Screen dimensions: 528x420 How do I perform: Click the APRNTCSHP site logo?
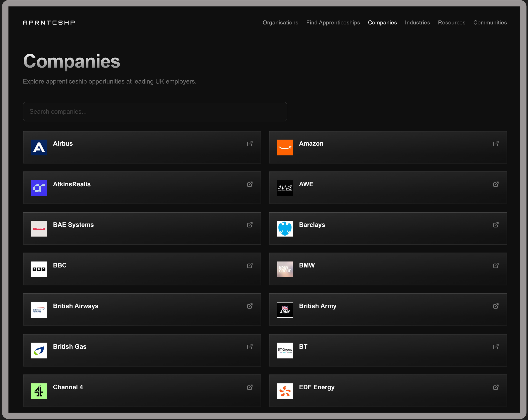[x=49, y=22]
